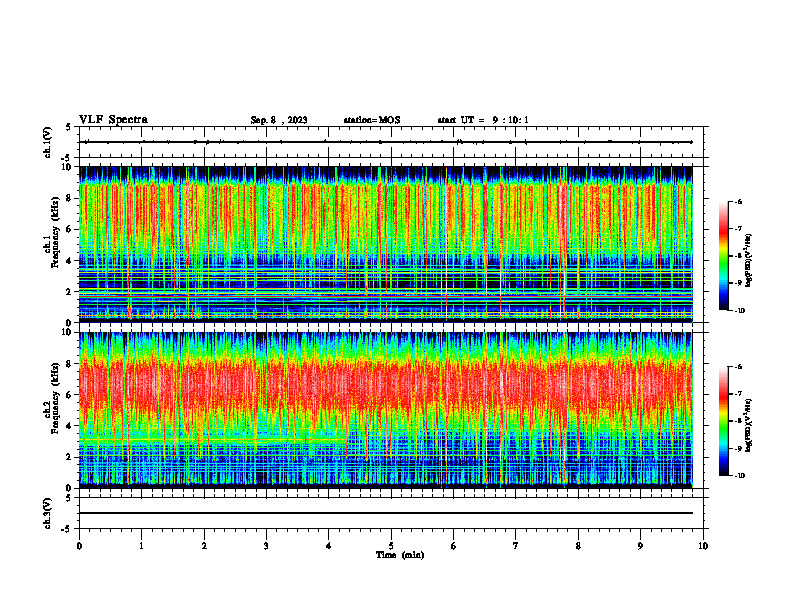Click the ch.2 spectrogram color scale bar
Image resolution: width=792 pixels, height=612 pixels.
coord(723,421)
